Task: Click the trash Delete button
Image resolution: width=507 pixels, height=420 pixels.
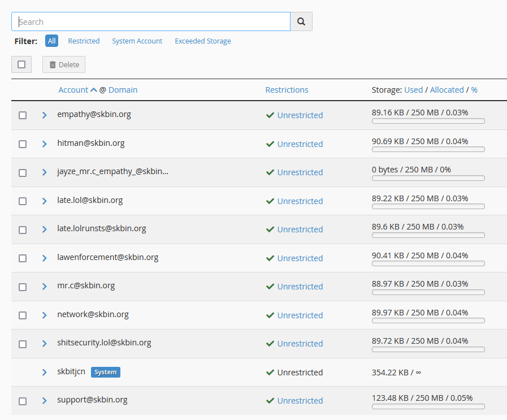Action: [x=64, y=64]
